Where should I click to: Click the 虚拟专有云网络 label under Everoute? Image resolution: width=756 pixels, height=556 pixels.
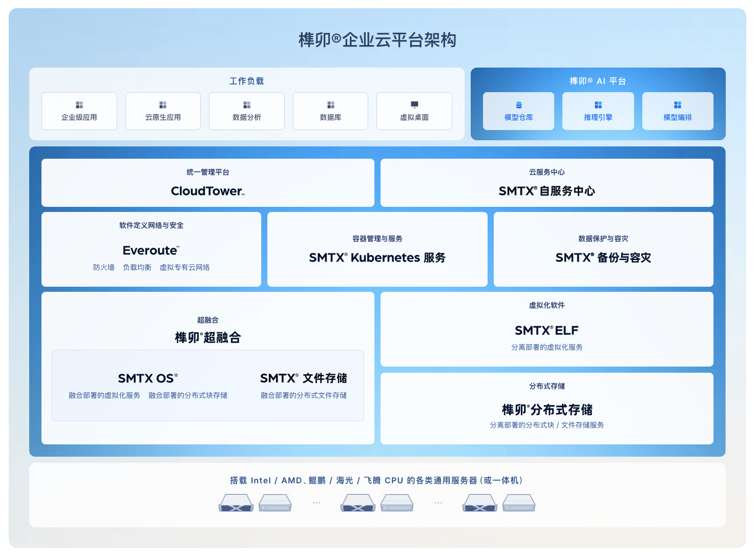click(x=184, y=267)
